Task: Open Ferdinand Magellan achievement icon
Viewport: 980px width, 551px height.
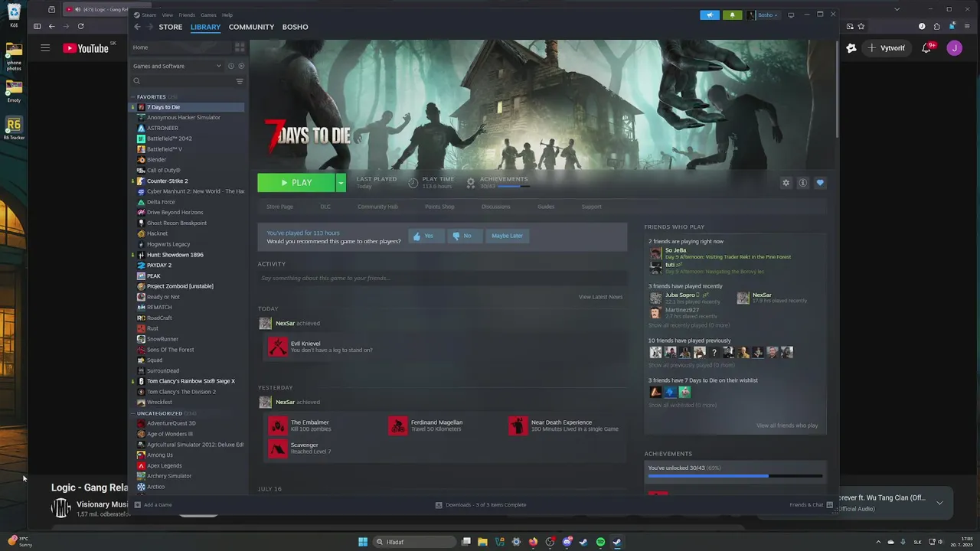Action: [398, 425]
